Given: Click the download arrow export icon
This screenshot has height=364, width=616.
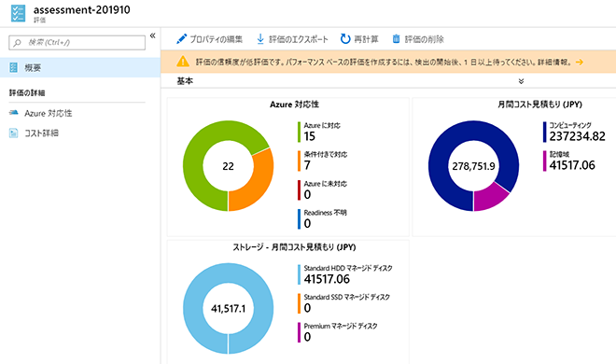Looking at the screenshot, I should 260,39.
